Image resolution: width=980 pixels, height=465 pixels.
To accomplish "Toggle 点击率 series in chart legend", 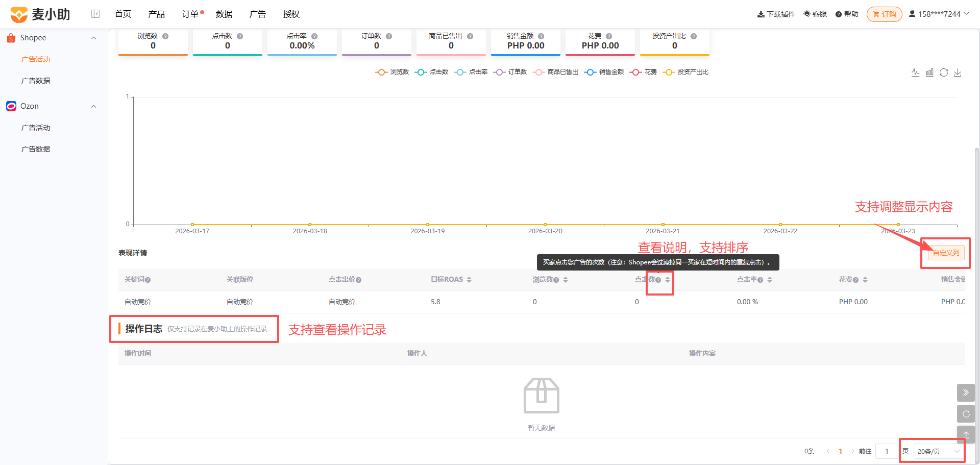I will 471,72.
